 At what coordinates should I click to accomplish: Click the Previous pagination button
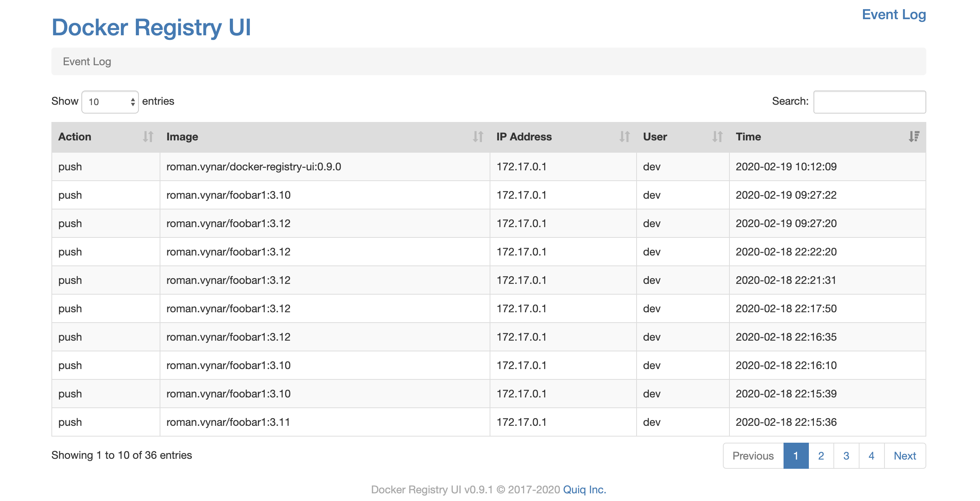[x=753, y=456]
